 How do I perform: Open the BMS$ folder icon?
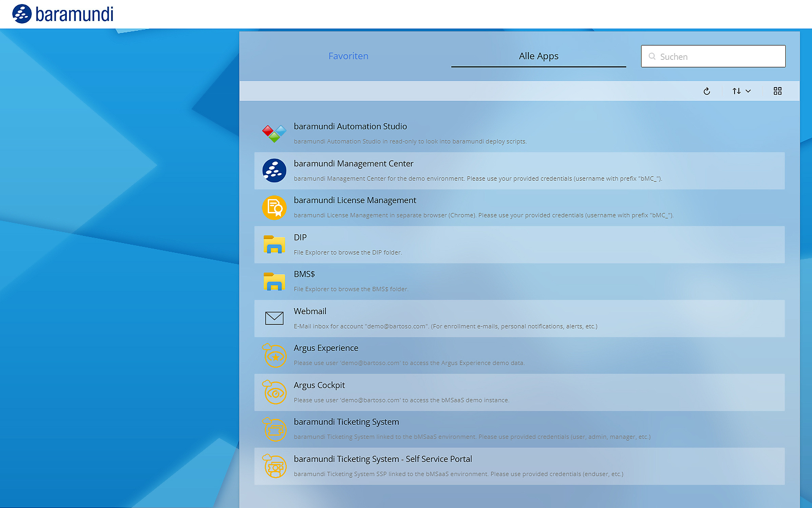pyautogui.click(x=273, y=281)
